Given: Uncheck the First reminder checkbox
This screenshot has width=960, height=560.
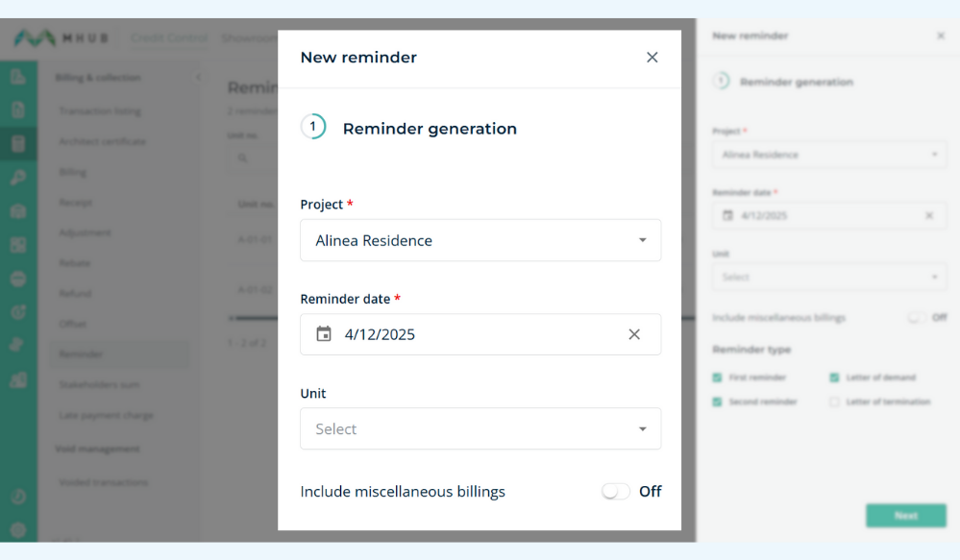Looking at the screenshot, I should (x=718, y=377).
